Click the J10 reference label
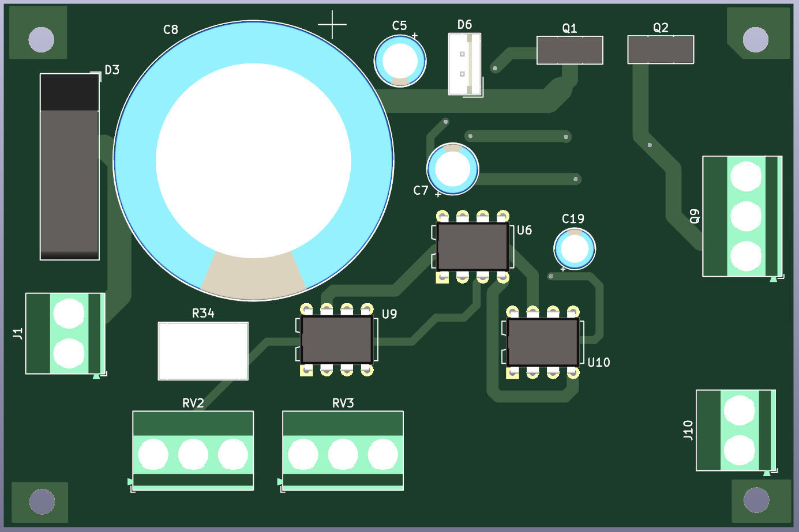Viewport: 799px width, 532px height. coord(688,431)
